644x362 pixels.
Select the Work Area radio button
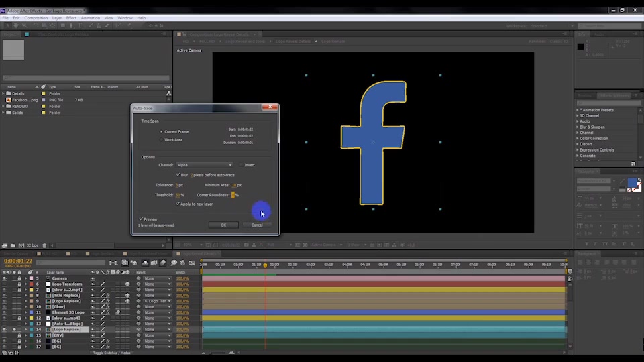(161, 140)
